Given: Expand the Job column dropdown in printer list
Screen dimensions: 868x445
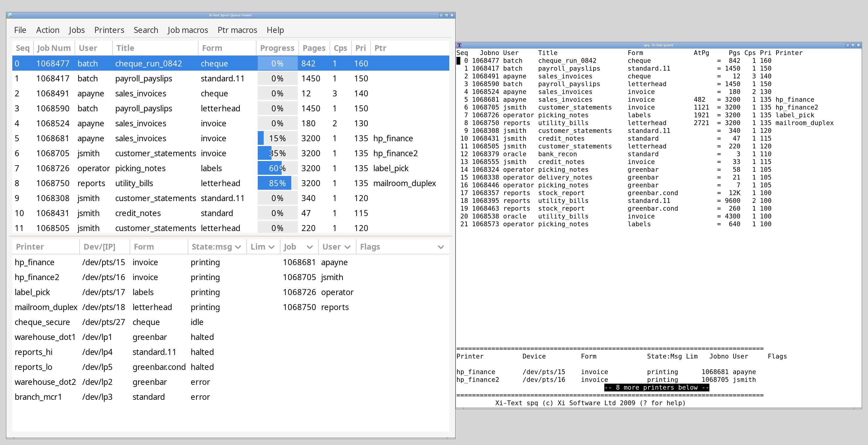Looking at the screenshot, I should [310, 247].
